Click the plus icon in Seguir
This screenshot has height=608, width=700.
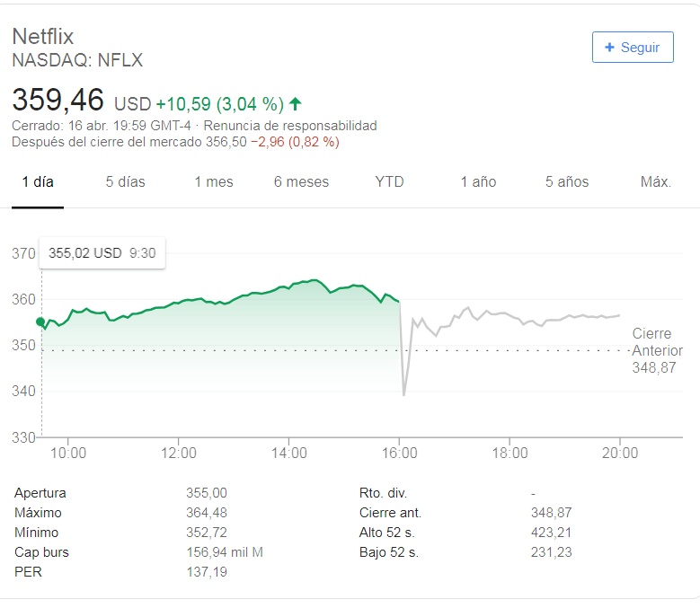(x=609, y=48)
